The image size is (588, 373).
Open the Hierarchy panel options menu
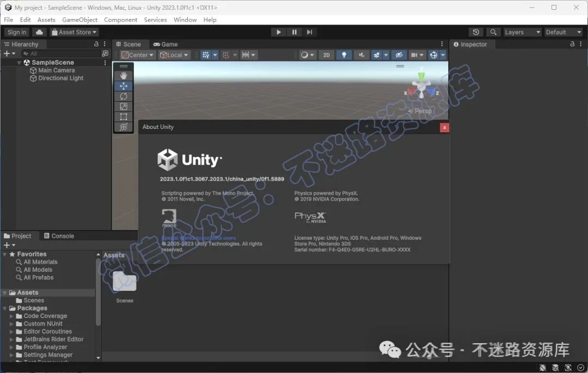tap(105, 44)
